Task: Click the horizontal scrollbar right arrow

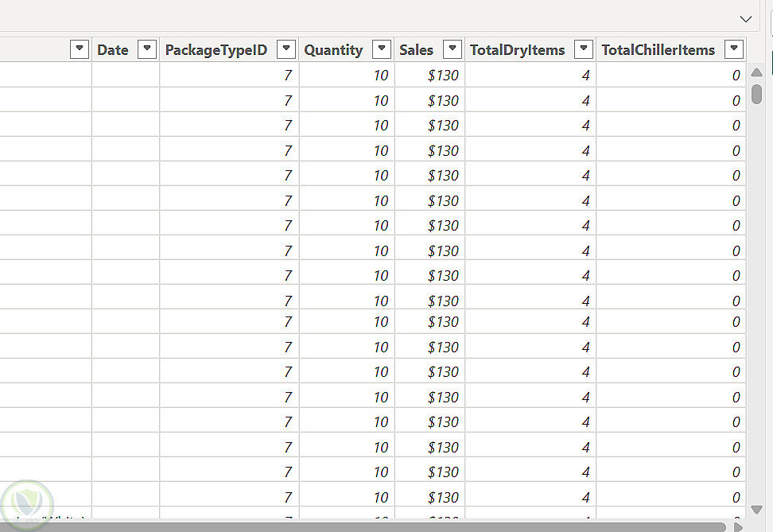Action: 738,527
